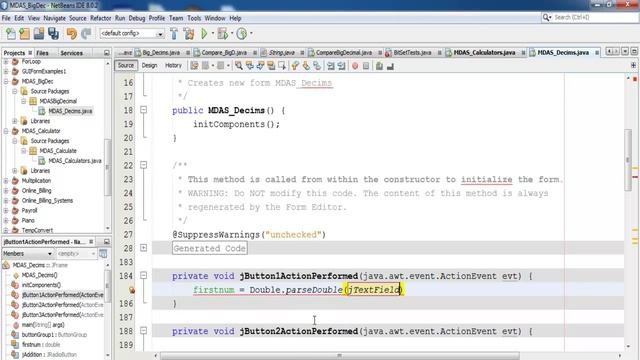This screenshot has height=360, width=640.
Task: Click the New File toolbar icon
Action: [11, 33]
